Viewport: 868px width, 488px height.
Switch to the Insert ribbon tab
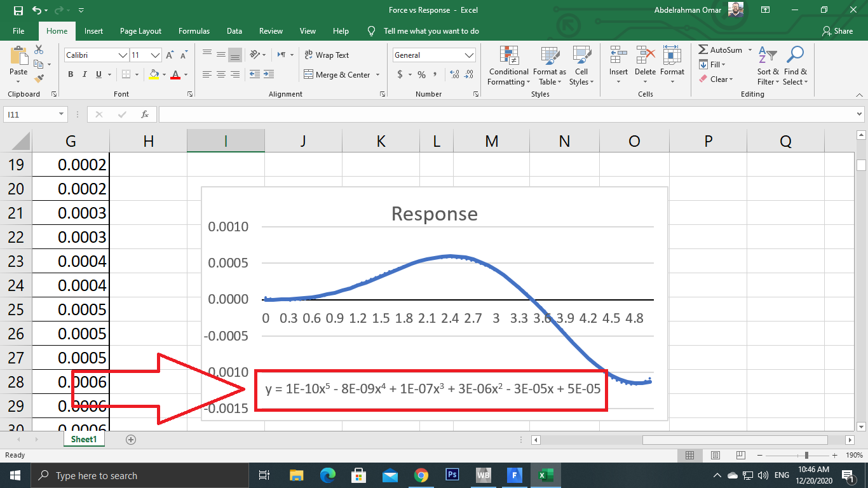pyautogui.click(x=93, y=30)
